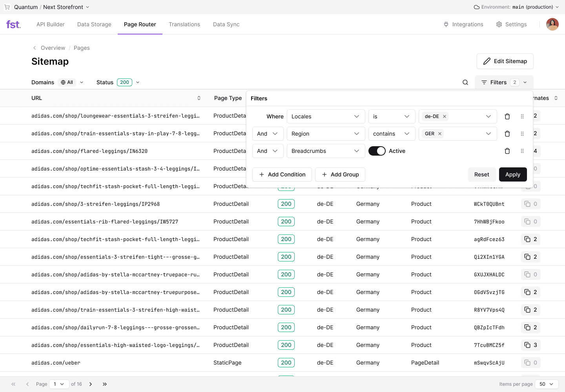Open Settings using the gear icon
Image resolution: width=565 pixels, height=392 pixels.
pyautogui.click(x=499, y=24)
